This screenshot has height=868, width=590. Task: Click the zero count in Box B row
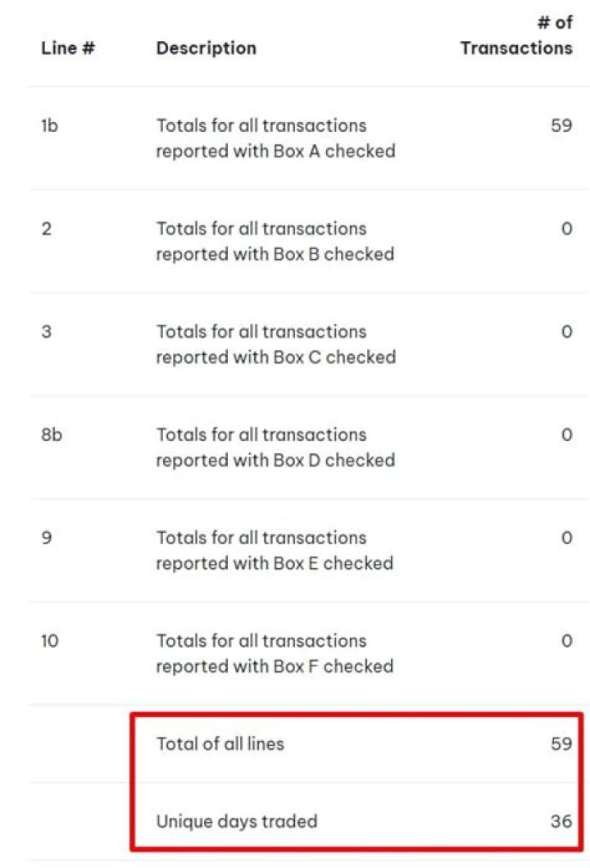[566, 229]
